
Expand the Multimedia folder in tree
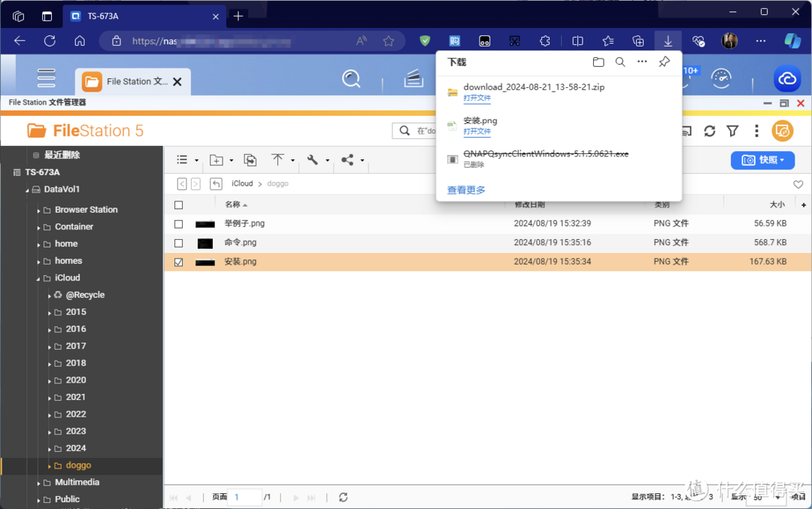click(38, 483)
